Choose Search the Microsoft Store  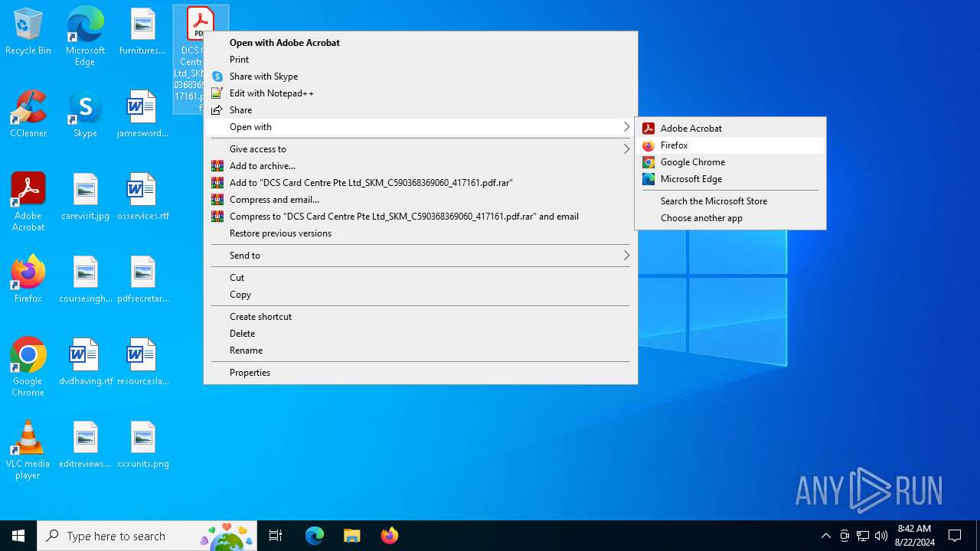(730, 201)
